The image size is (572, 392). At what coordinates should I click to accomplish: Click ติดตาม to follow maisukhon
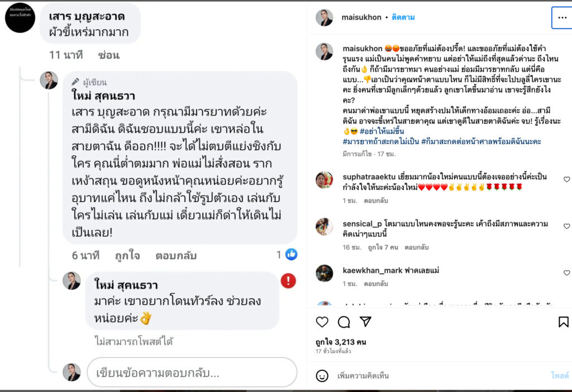click(403, 17)
